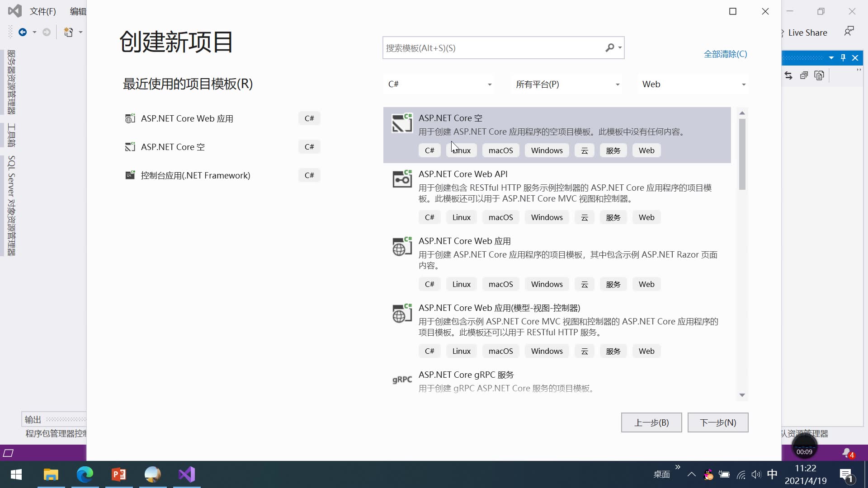Open the SQL Server 对象资源管理器 side tab
The width and height of the screenshot is (868, 488).
[x=11, y=206]
